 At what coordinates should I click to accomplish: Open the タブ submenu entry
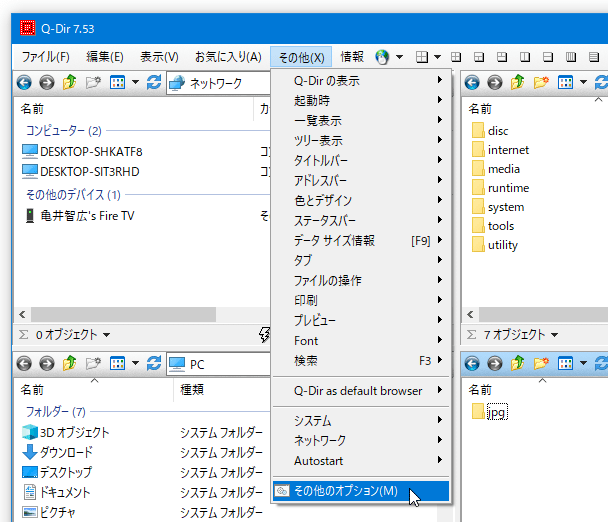tap(361, 260)
